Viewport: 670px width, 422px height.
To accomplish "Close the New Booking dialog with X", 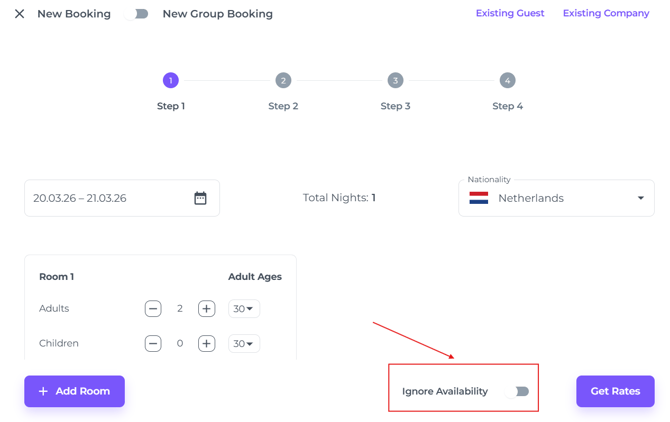I will point(19,14).
